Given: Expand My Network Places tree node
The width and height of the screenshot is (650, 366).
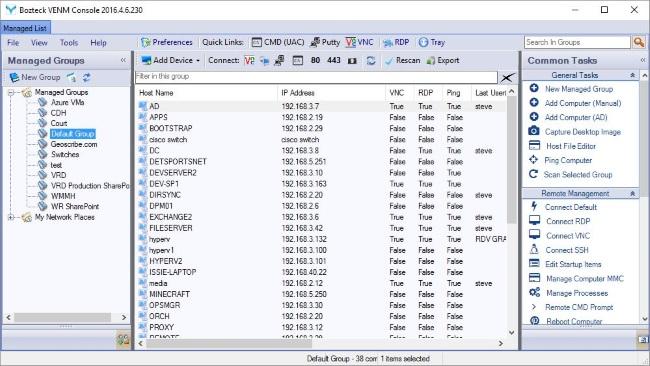Looking at the screenshot, I should 11,217.
